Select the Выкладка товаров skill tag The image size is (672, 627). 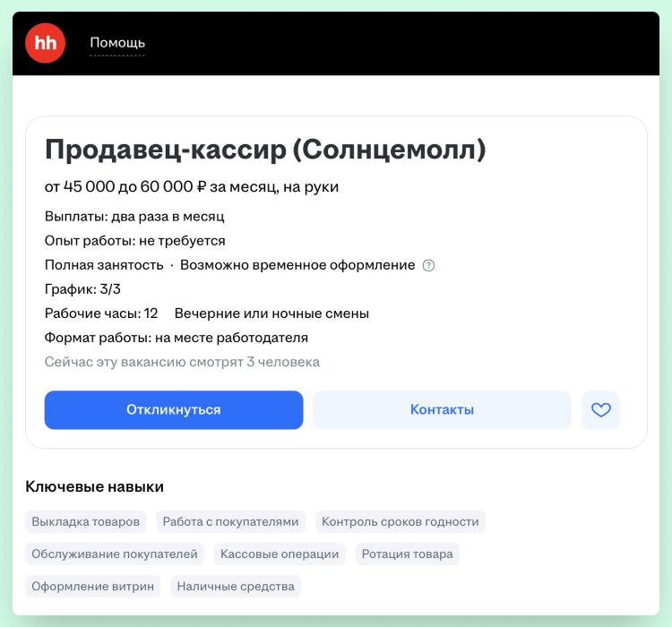pos(86,521)
